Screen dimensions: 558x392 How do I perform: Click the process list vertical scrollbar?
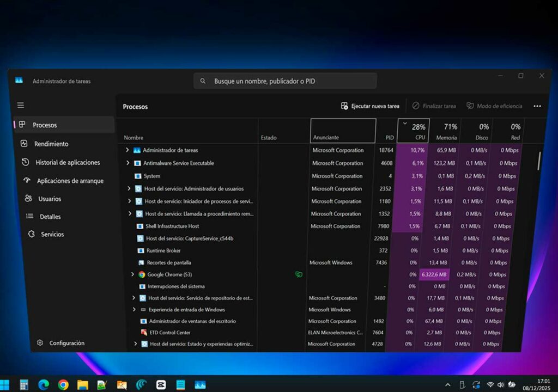(539, 161)
